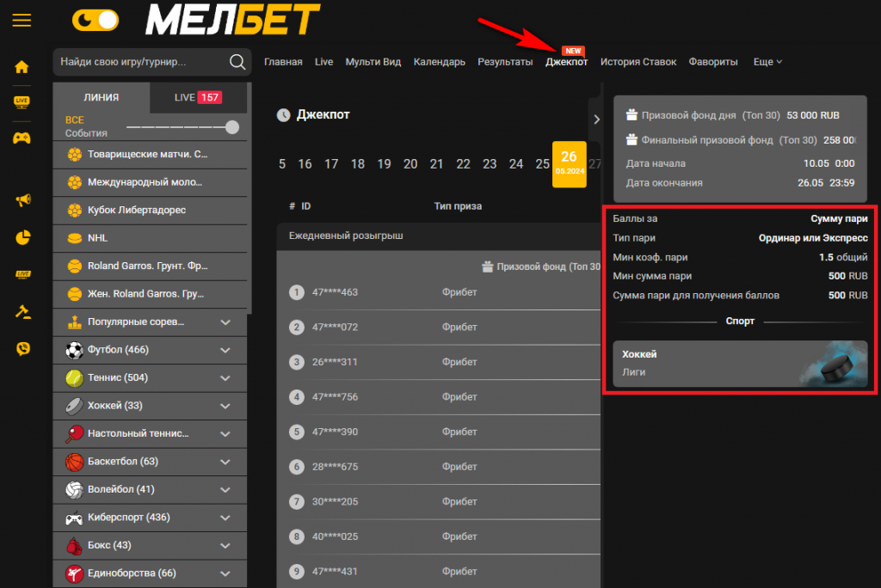The height and width of the screenshot is (588, 881).
Task: Click the volleyball icon
Action: pyautogui.click(x=74, y=490)
